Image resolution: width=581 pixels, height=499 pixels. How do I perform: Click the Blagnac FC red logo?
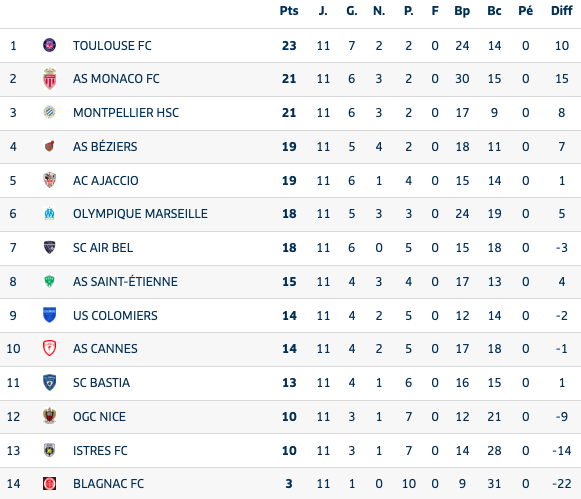(50, 483)
